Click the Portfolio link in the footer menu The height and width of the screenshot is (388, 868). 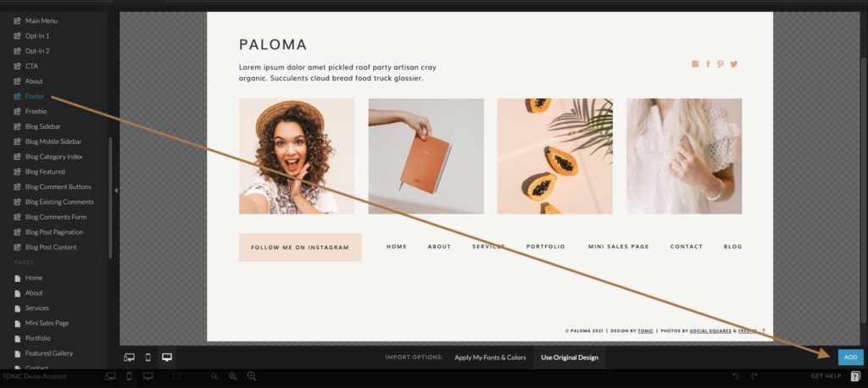pyautogui.click(x=546, y=247)
